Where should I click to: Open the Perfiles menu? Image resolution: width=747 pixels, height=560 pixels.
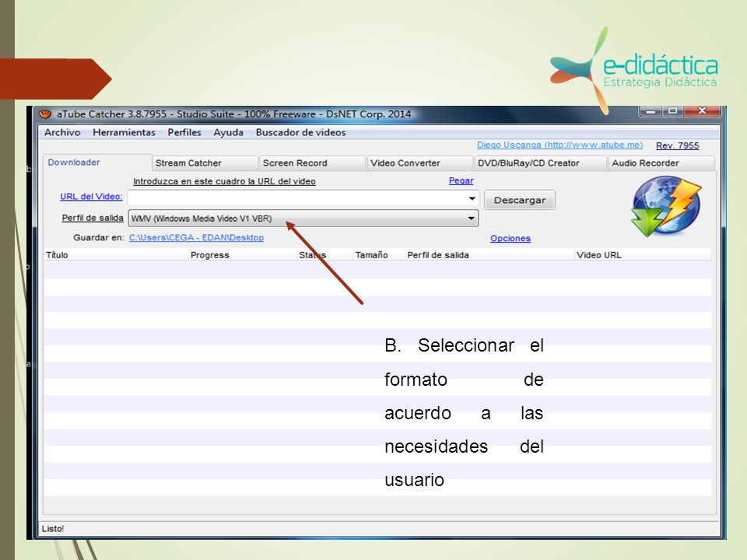point(184,132)
